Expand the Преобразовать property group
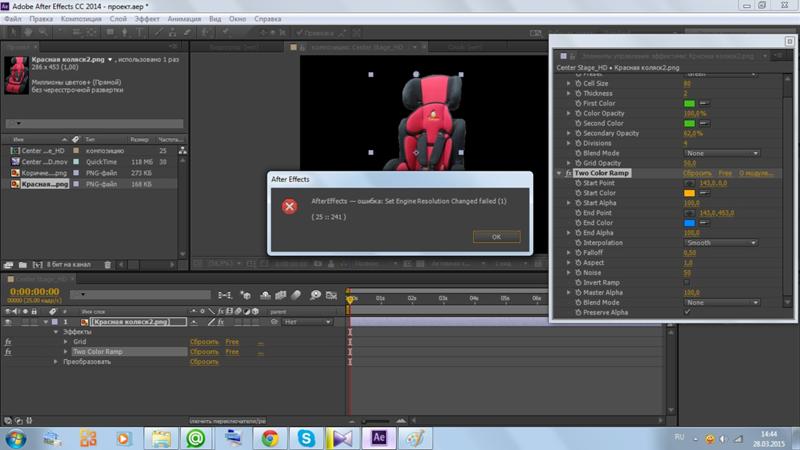This screenshot has width=800, height=450. [56, 362]
